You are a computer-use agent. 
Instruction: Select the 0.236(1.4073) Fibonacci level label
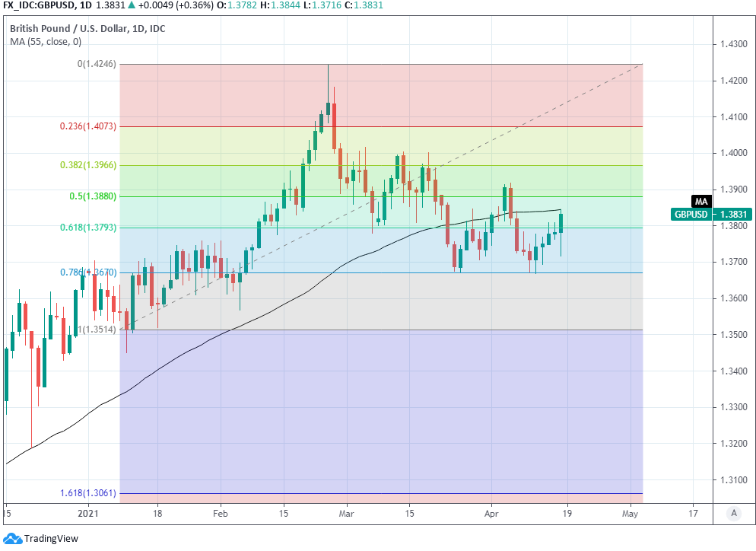point(89,126)
